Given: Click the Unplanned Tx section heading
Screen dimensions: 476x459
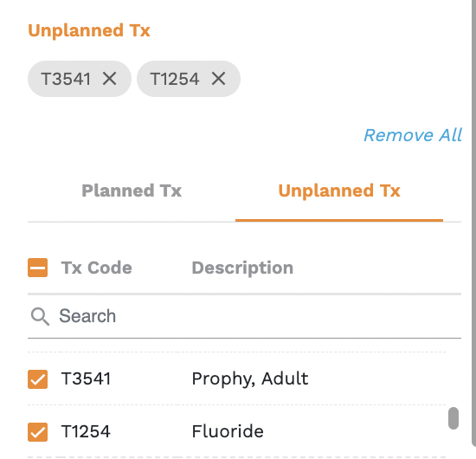Looking at the screenshot, I should [89, 30].
